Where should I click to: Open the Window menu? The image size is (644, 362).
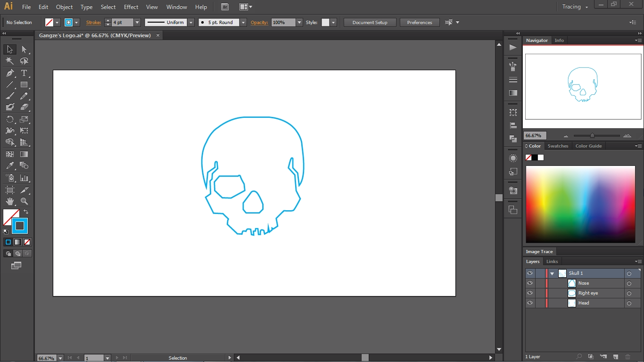tap(177, 7)
